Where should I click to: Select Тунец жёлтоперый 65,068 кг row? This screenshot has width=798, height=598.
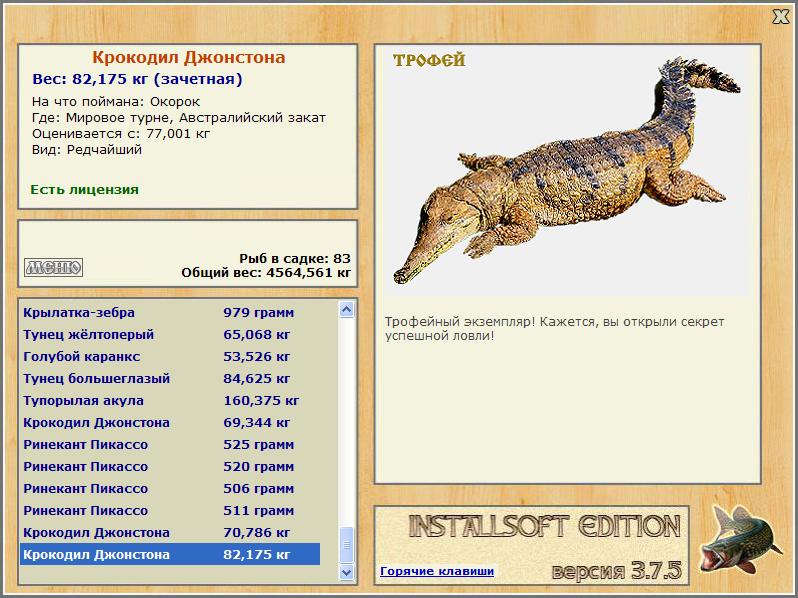coord(170,334)
